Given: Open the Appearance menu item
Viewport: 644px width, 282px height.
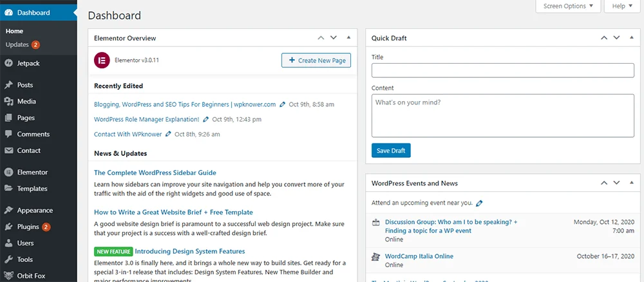Looking at the screenshot, I should 35,210.
